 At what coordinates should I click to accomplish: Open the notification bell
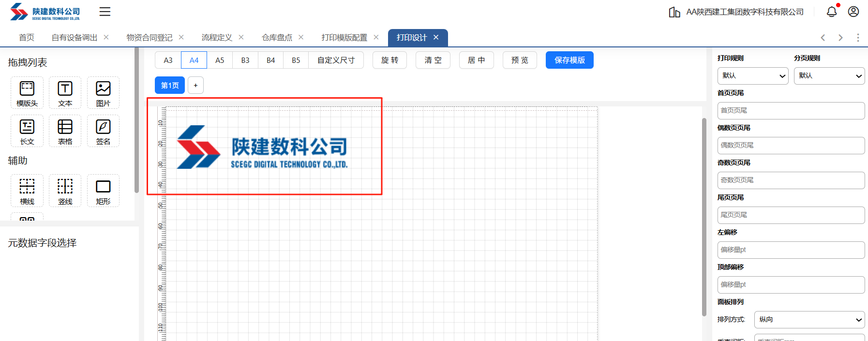(831, 12)
